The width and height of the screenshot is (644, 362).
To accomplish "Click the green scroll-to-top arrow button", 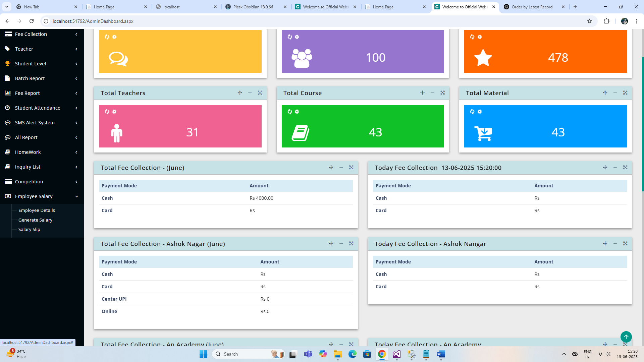I will pyautogui.click(x=626, y=337).
